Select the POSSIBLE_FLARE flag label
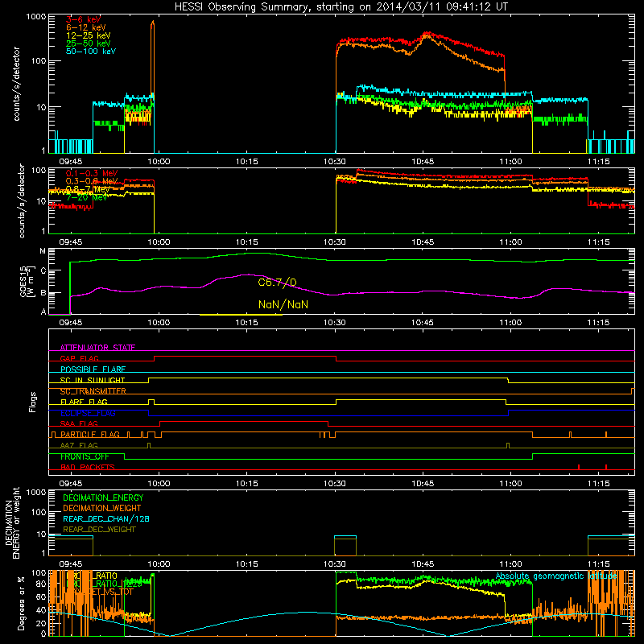The image size is (644, 644). click(93, 369)
